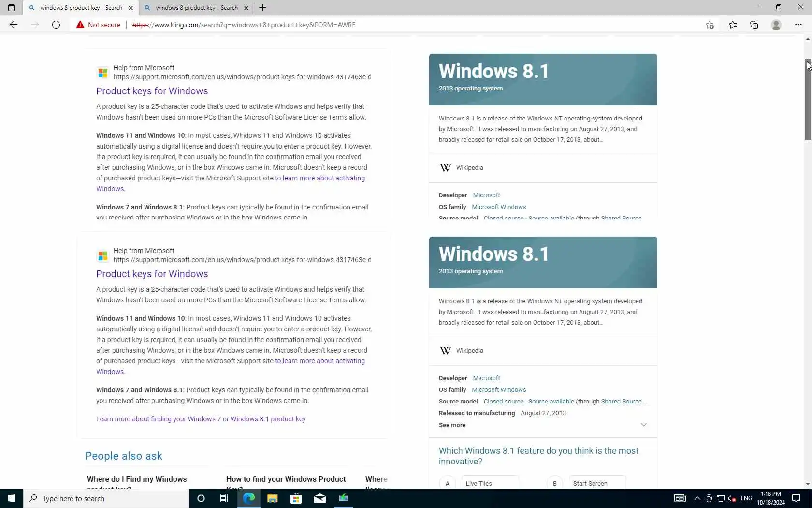The height and width of the screenshot is (508, 812).
Task: Click the address bar URL
Action: coord(244,25)
